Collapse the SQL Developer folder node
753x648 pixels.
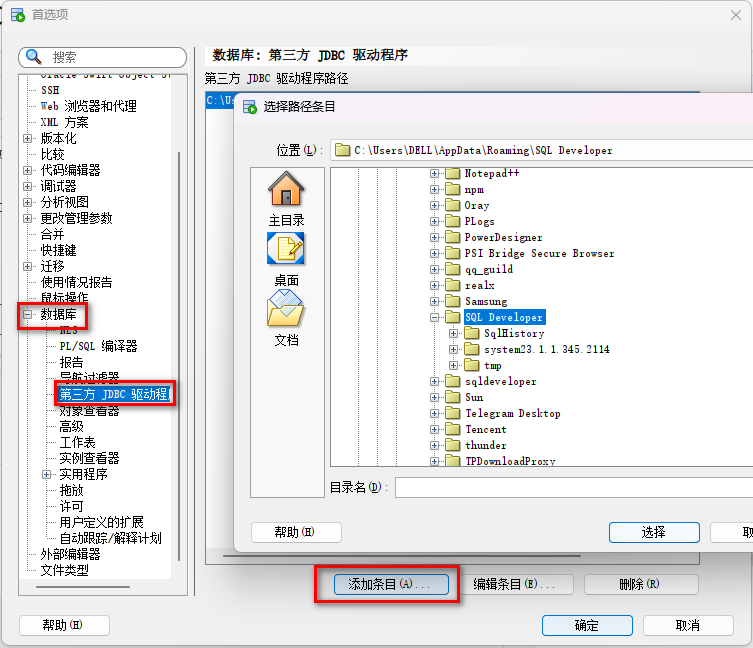(435, 317)
